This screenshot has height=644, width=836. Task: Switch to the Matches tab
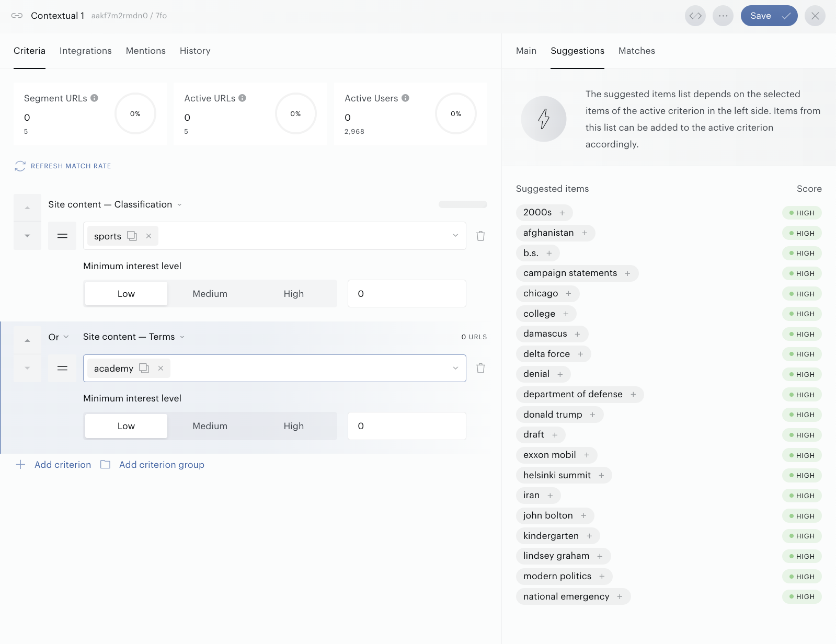pos(637,51)
